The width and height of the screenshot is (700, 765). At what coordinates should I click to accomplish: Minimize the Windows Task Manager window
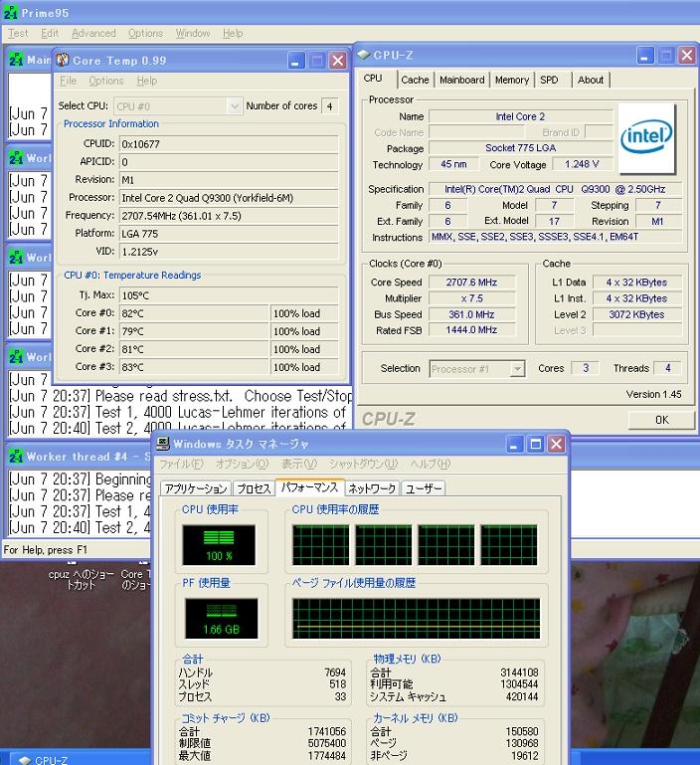pyautogui.click(x=513, y=444)
